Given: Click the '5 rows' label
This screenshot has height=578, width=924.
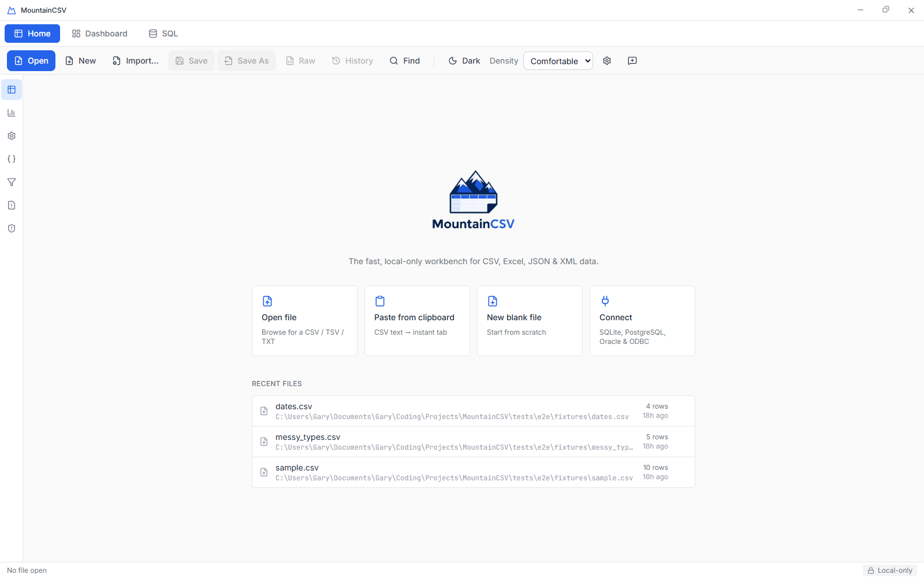Looking at the screenshot, I should coord(657,437).
